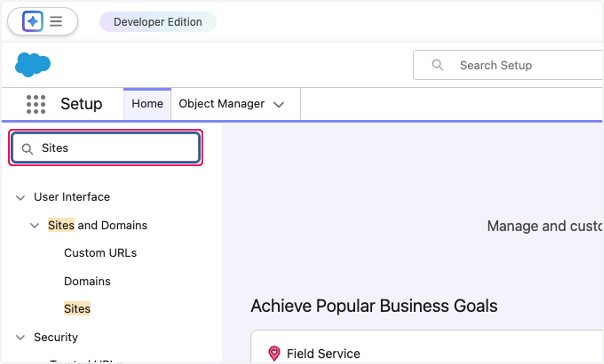The image size is (604, 364).
Task: Click the Setup app title
Action: (82, 104)
